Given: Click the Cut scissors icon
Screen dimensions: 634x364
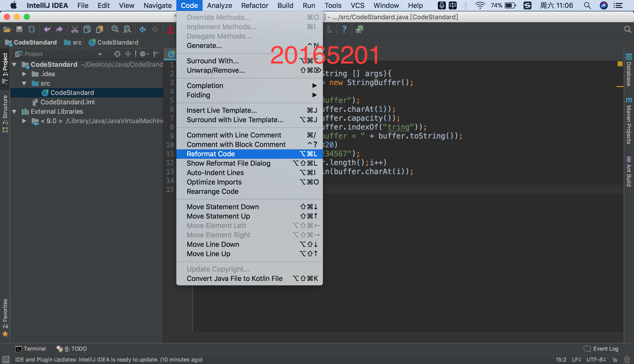Looking at the screenshot, I should 75,29.
